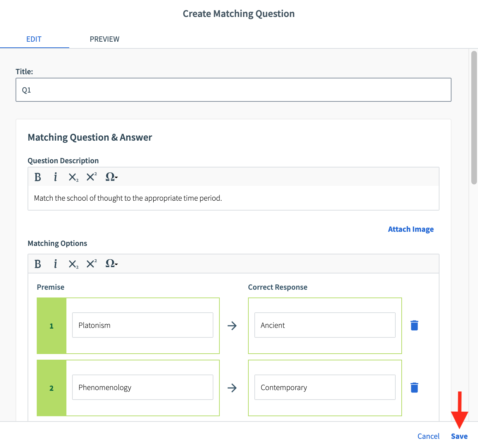Click the Attach Image link
This screenshot has height=448, width=478.
[411, 229]
